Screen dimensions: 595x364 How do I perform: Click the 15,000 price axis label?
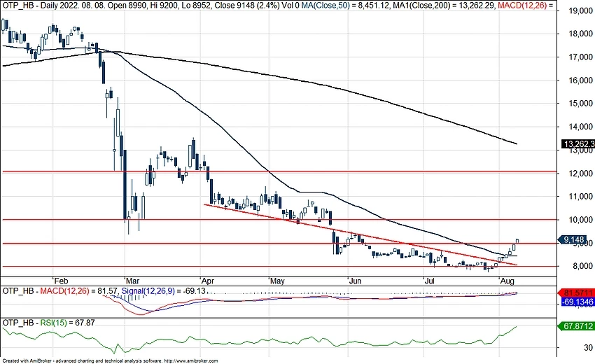click(580, 103)
